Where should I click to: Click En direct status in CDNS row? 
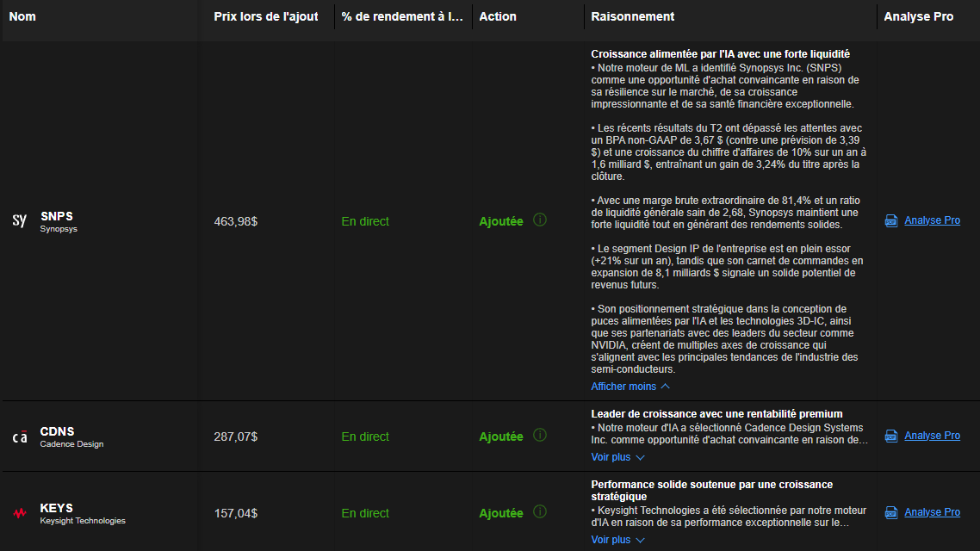(x=365, y=436)
